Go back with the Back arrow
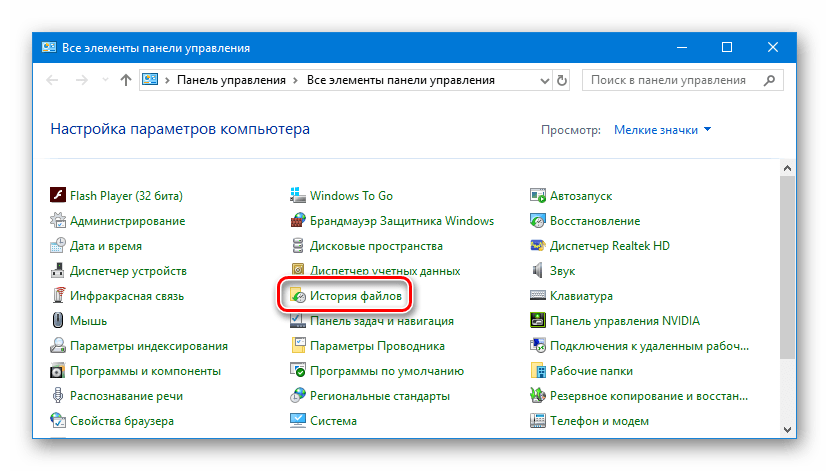Image resolution: width=829 pixels, height=471 pixels. tap(52, 80)
